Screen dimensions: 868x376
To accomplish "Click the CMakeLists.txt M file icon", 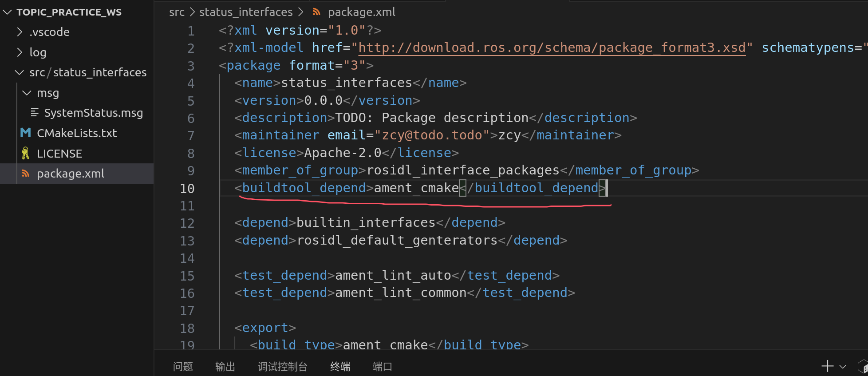I will pyautogui.click(x=26, y=133).
